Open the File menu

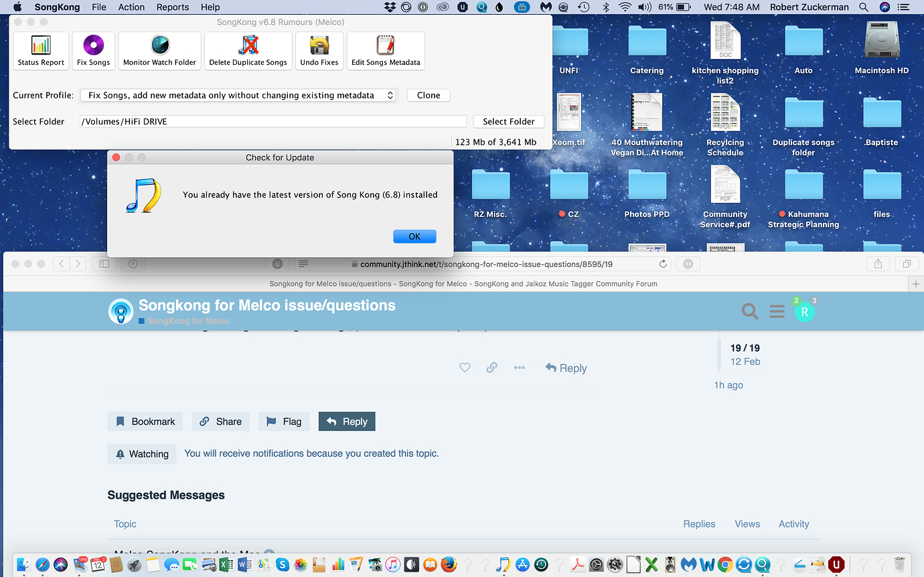(x=99, y=7)
